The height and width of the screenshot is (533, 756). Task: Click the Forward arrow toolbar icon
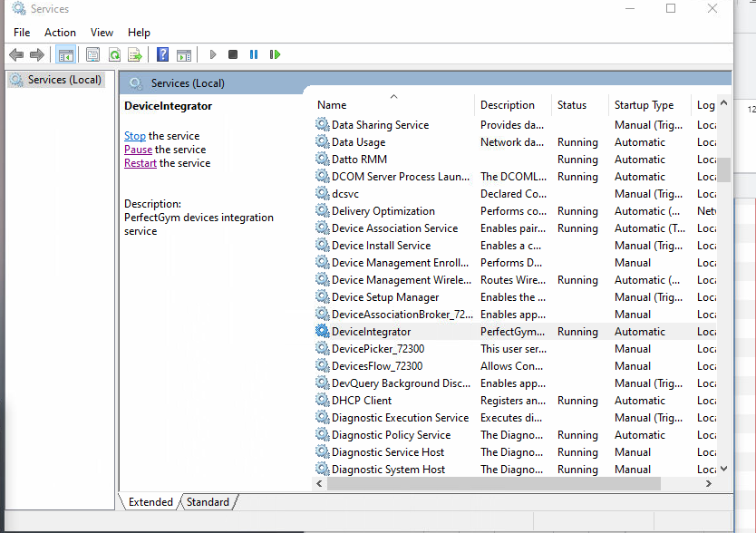pos(37,54)
